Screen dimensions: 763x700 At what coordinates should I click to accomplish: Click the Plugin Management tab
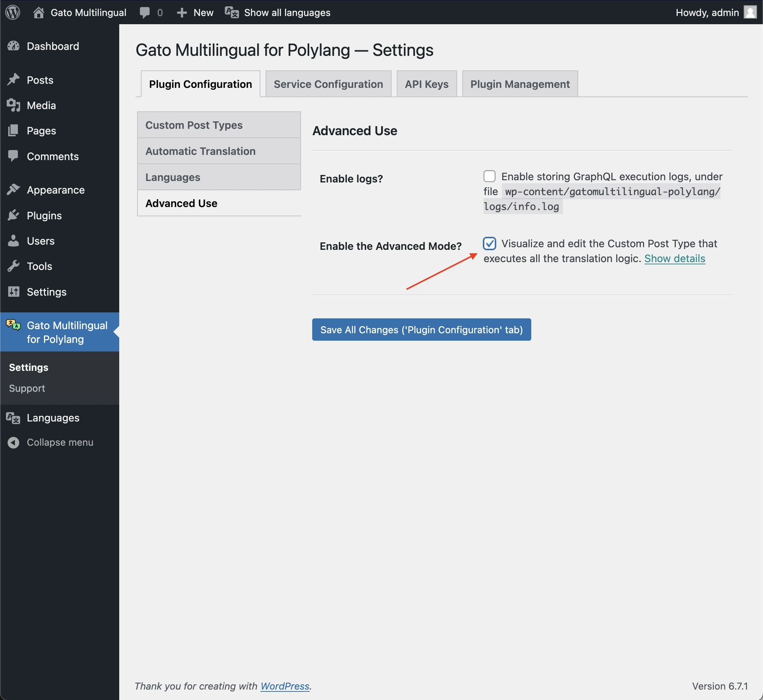(x=520, y=84)
